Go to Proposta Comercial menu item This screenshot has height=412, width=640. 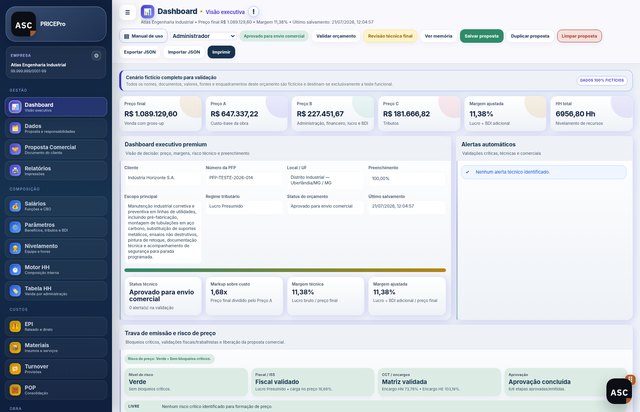tap(56, 149)
